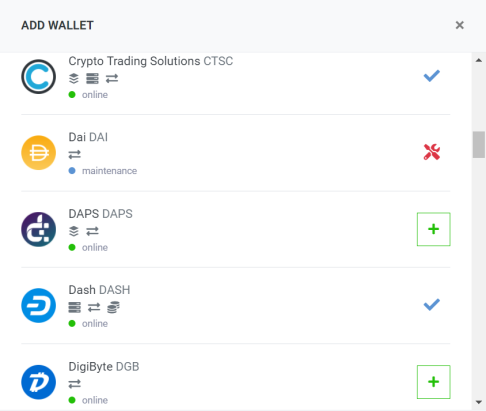This screenshot has height=411, width=486.
Task: Click the layers icon under Crypto Trading Solutions
Action: coord(74,79)
